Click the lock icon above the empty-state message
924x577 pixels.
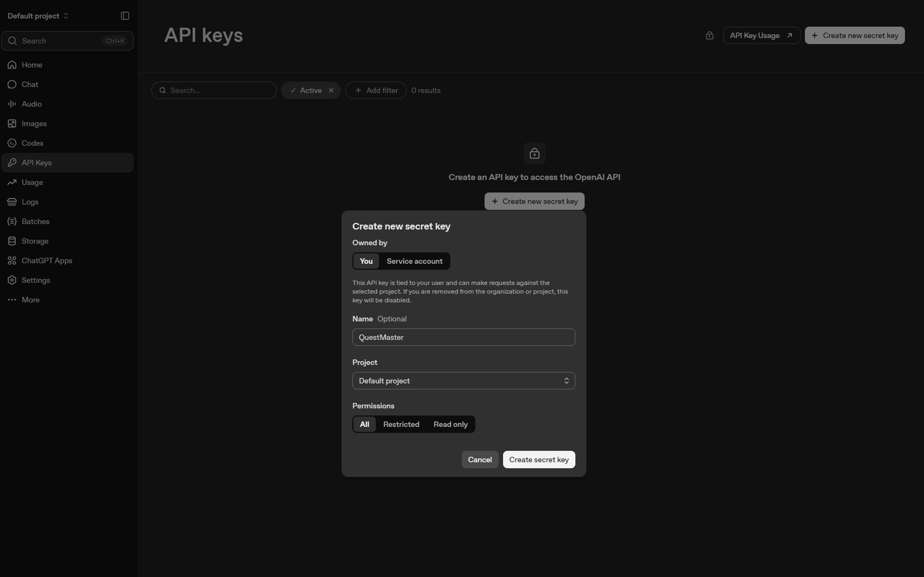tap(535, 153)
